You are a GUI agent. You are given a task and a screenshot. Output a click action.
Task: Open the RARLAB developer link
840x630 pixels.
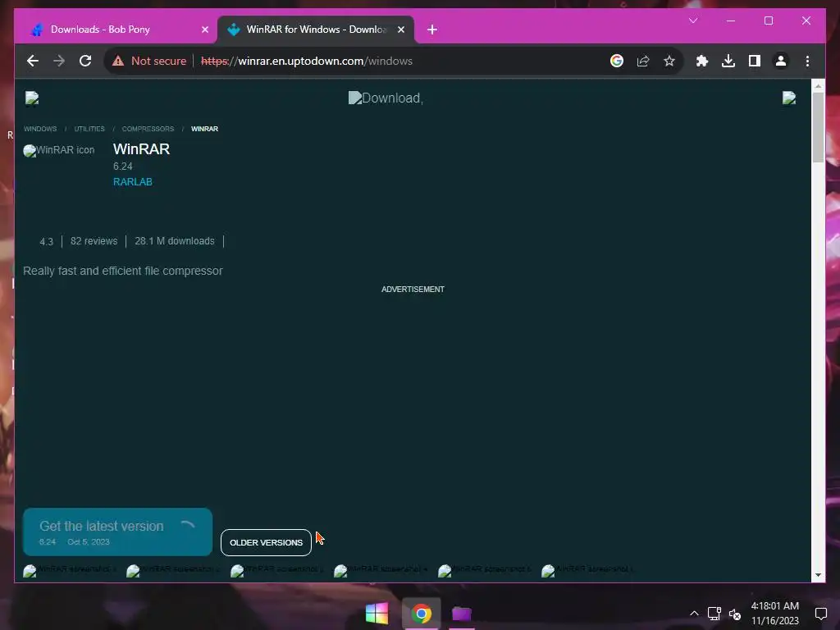point(133,182)
